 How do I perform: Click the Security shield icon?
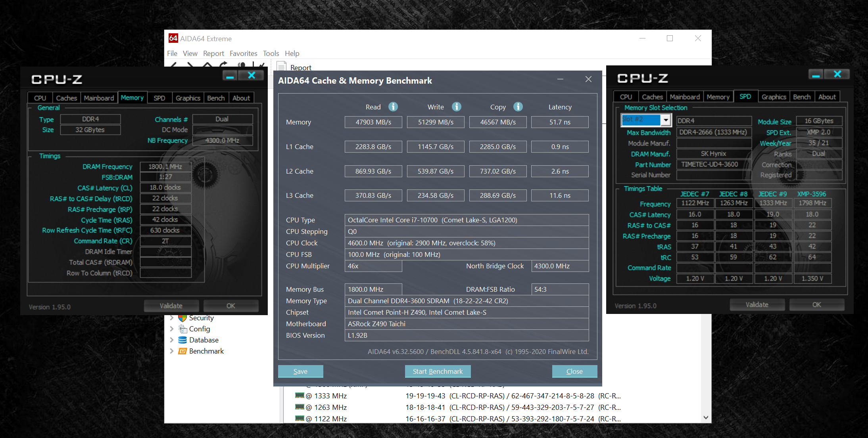(x=182, y=318)
